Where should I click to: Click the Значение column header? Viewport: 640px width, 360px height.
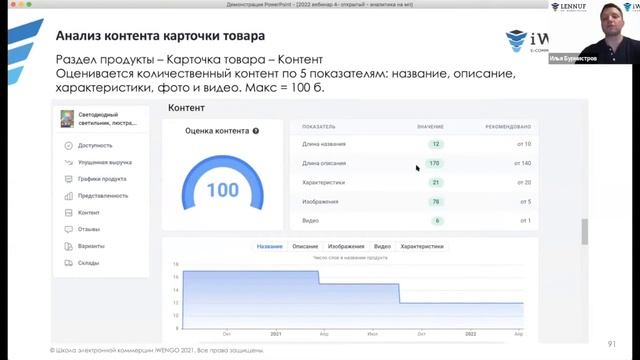click(x=430, y=127)
